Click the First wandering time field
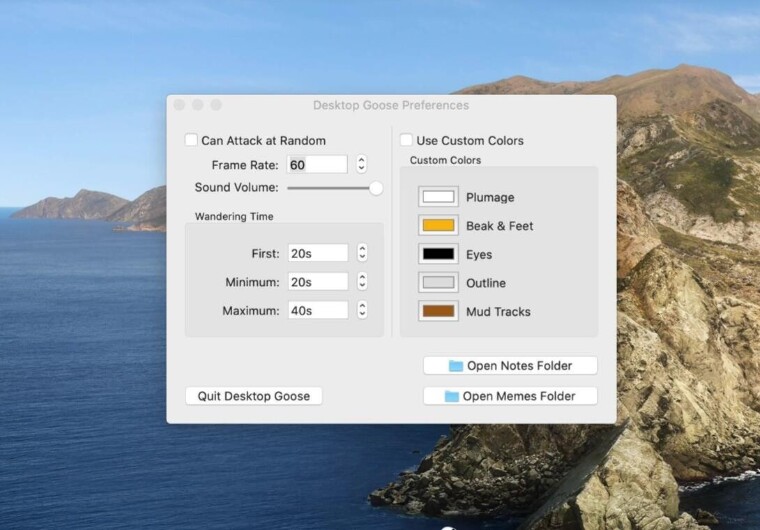 tap(317, 253)
